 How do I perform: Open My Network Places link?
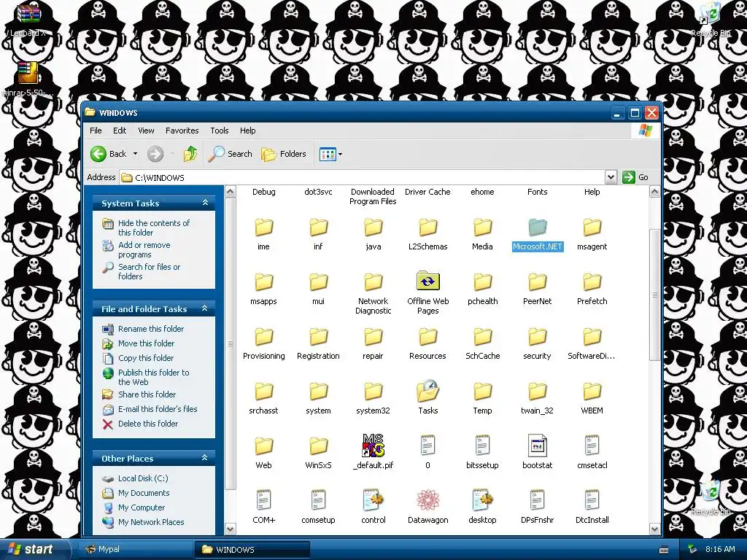pyautogui.click(x=150, y=522)
